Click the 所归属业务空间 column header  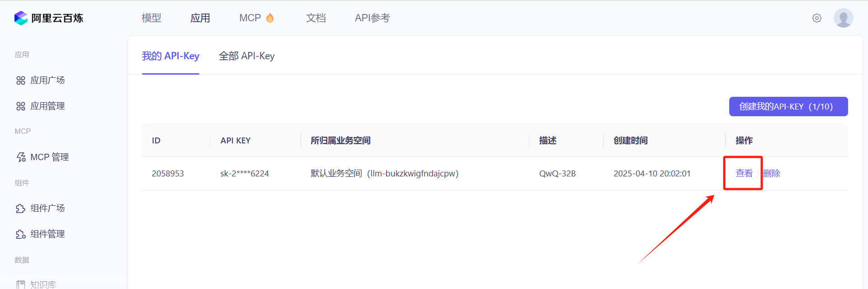pos(340,141)
